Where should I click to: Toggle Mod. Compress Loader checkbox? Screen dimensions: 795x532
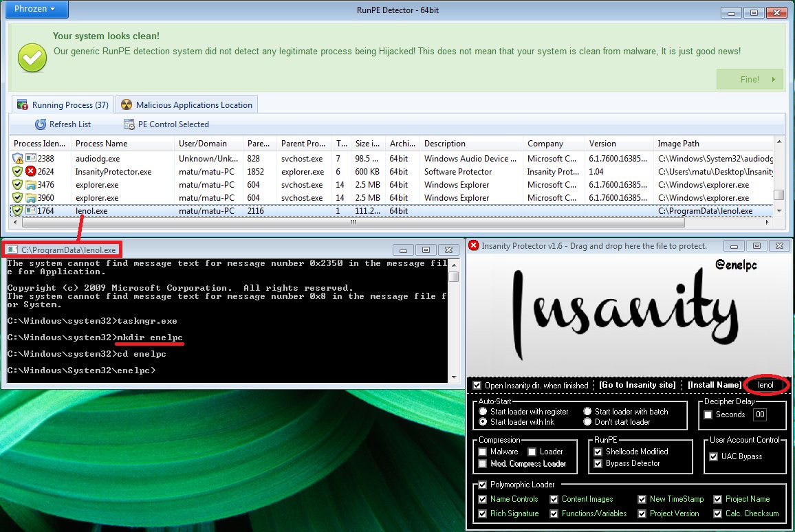point(483,463)
